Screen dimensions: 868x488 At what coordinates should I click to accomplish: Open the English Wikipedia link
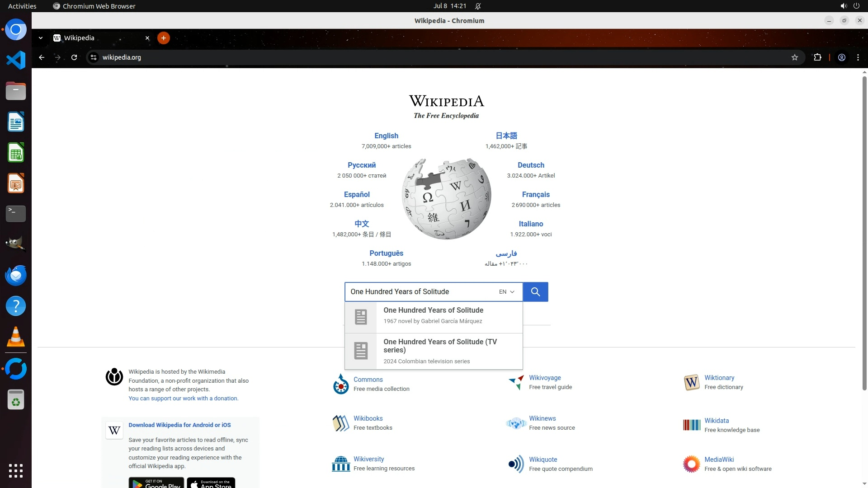[386, 136]
